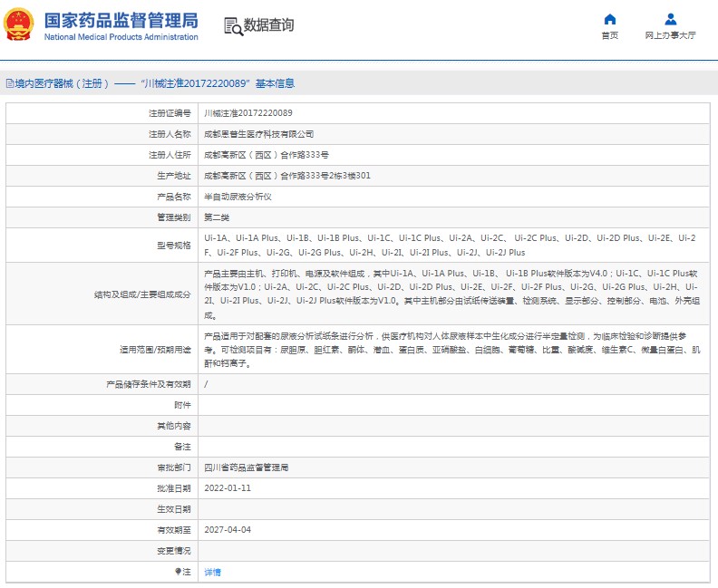The width and height of the screenshot is (718, 588).
Task: Click the national emblem logo
Action: [18, 24]
